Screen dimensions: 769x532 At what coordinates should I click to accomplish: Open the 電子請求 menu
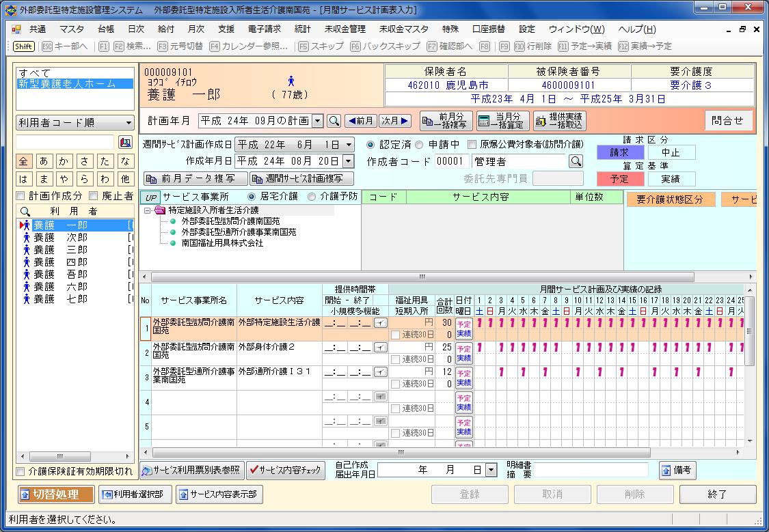tap(264, 29)
